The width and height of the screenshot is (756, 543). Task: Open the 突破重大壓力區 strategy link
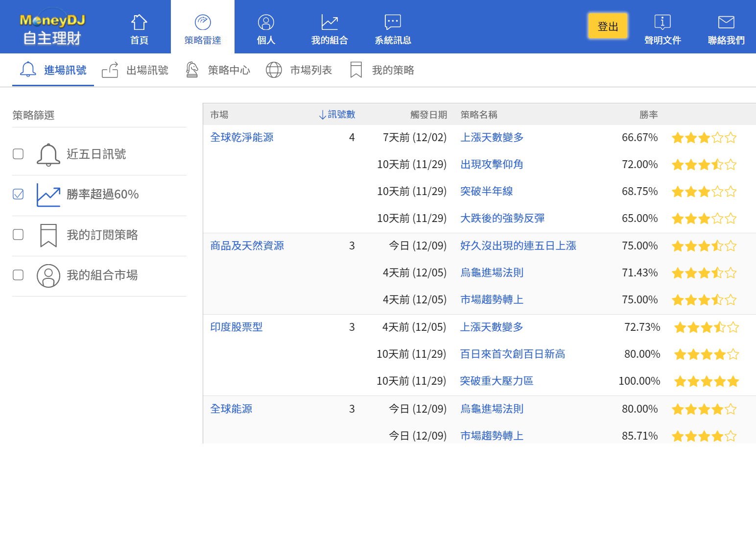(x=496, y=381)
